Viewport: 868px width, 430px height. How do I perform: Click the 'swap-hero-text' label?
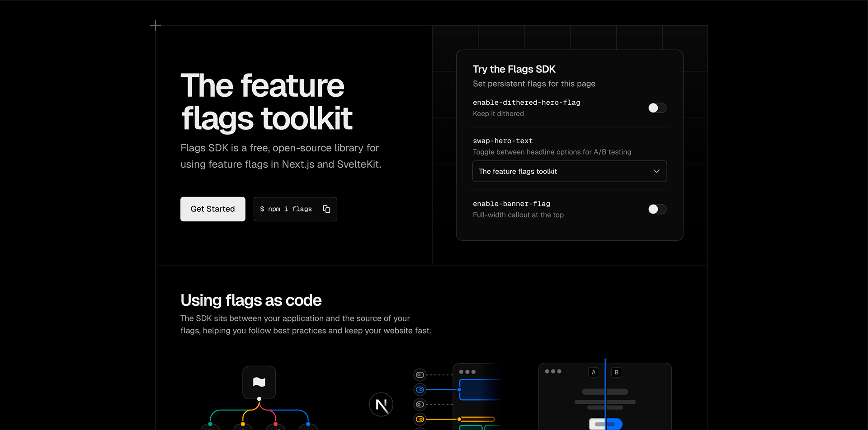503,141
